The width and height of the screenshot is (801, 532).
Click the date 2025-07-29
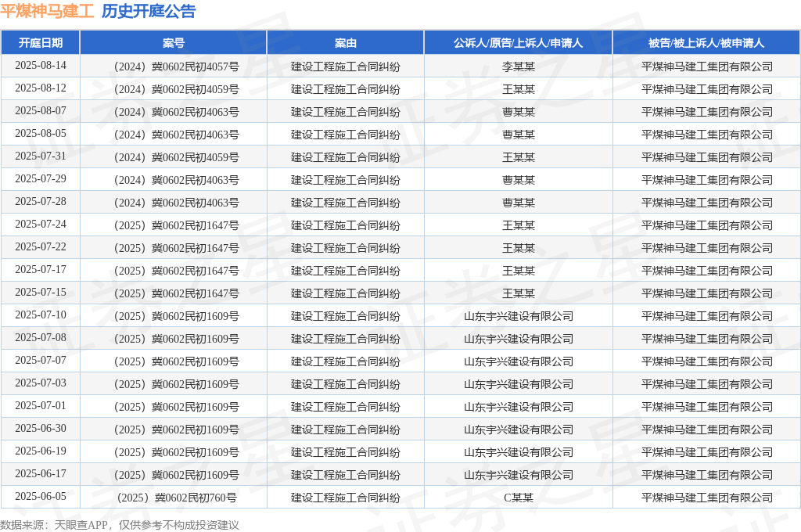[x=41, y=178]
